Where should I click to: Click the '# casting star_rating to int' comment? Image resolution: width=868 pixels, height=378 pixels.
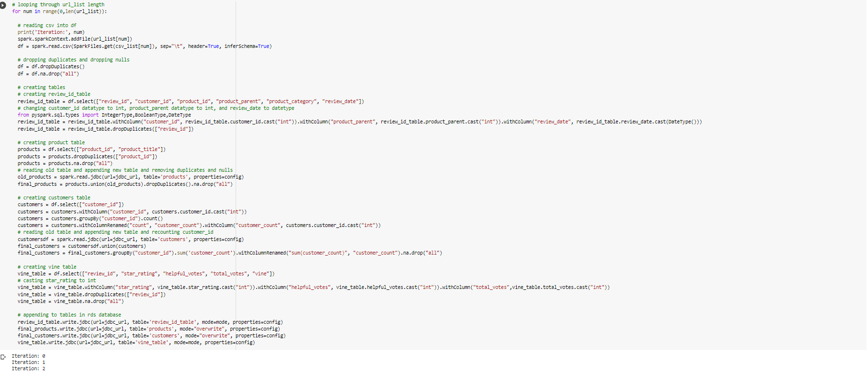click(x=57, y=281)
